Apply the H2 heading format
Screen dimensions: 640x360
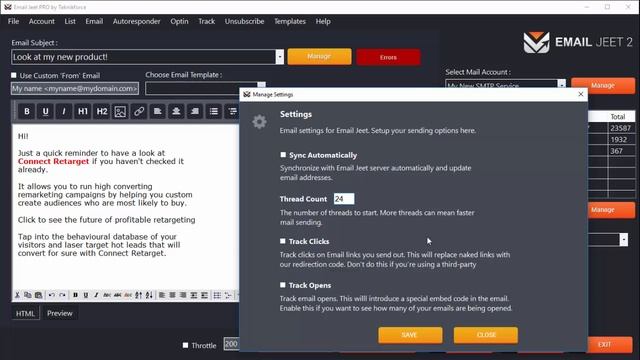[x=102, y=111]
